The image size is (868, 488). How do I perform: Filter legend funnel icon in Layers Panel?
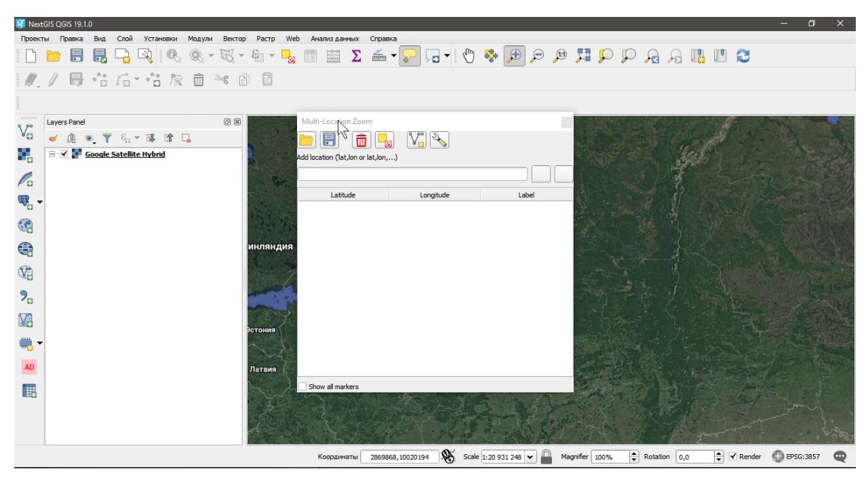(106, 139)
